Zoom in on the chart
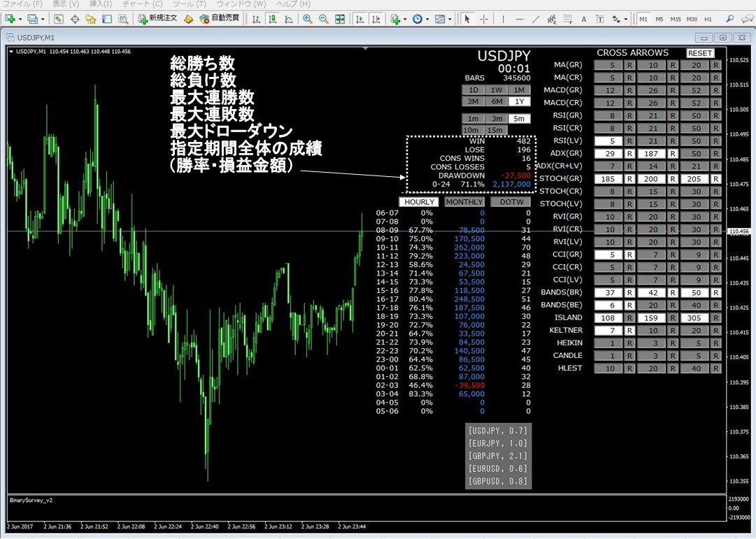756x539 pixels. pyautogui.click(x=307, y=19)
